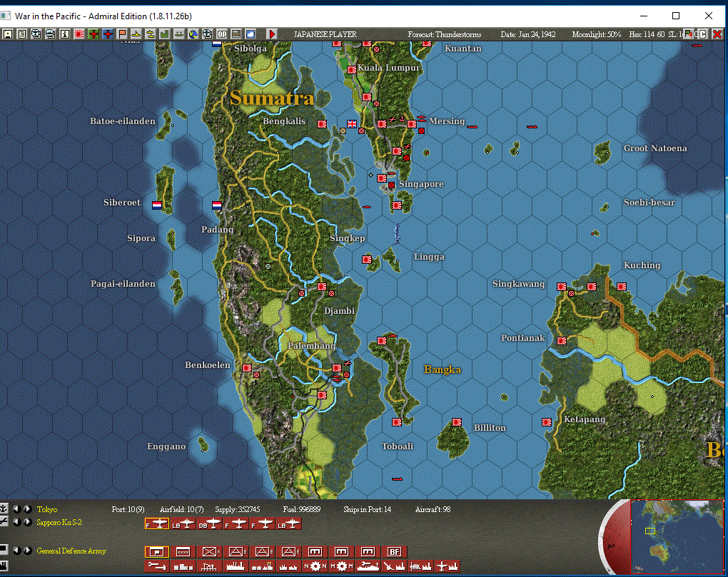728x577 pixels.
Task: Select red plane on blue background icon
Action: click(108, 34)
